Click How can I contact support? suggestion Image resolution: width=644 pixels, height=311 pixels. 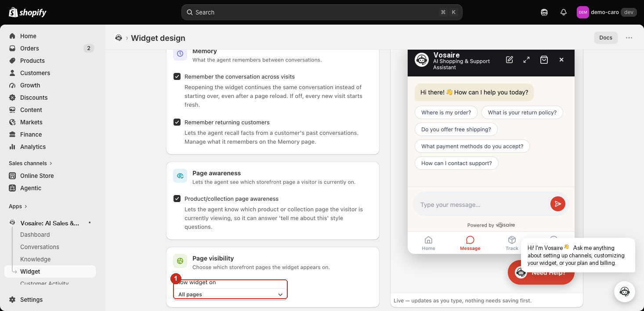click(x=456, y=163)
